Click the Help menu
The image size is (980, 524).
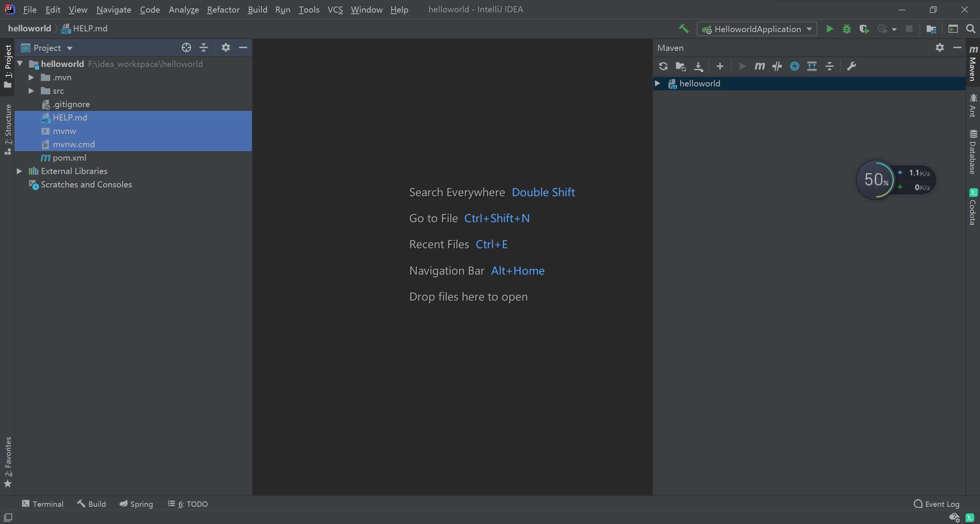[x=399, y=10]
